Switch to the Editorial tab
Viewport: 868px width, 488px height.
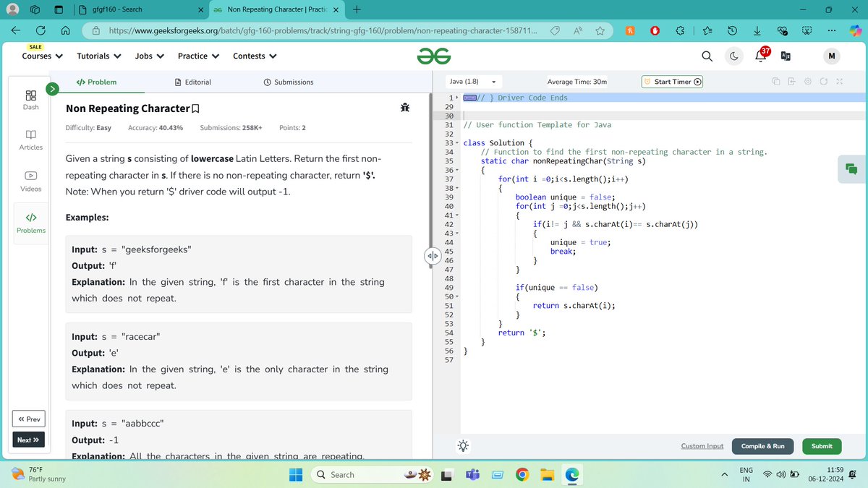pyautogui.click(x=193, y=82)
